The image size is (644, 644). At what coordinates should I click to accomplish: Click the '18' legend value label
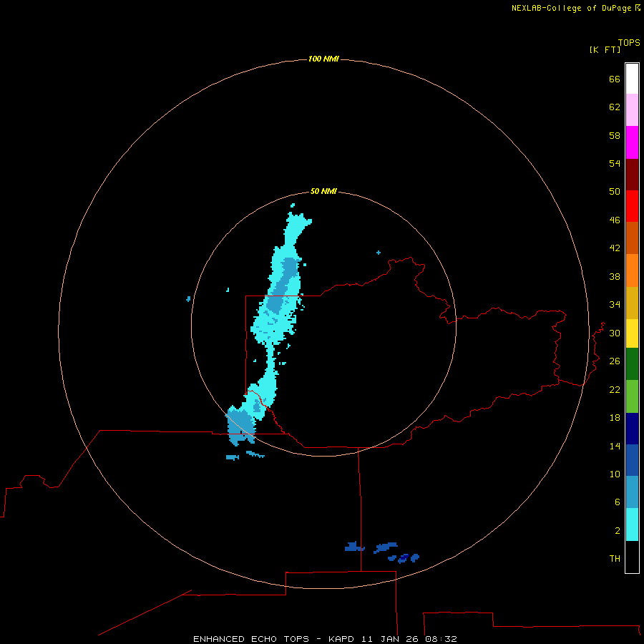pos(615,418)
